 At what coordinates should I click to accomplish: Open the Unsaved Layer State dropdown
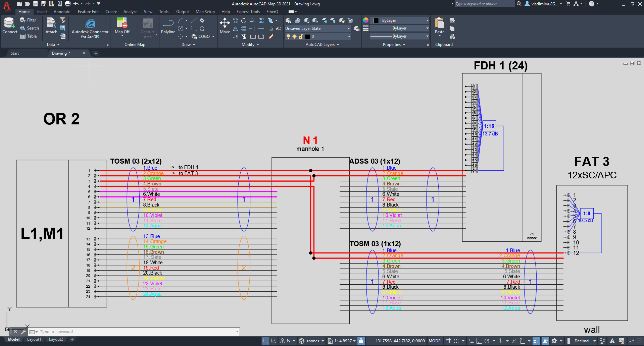point(317,28)
